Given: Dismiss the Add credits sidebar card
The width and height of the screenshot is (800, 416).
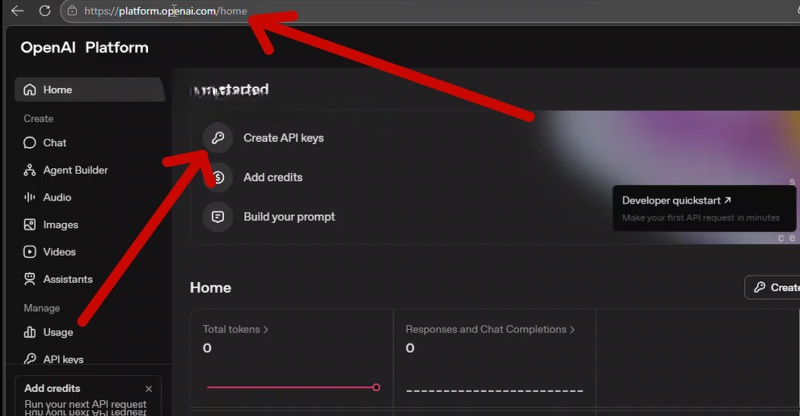Looking at the screenshot, I should pyautogui.click(x=148, y=389).
